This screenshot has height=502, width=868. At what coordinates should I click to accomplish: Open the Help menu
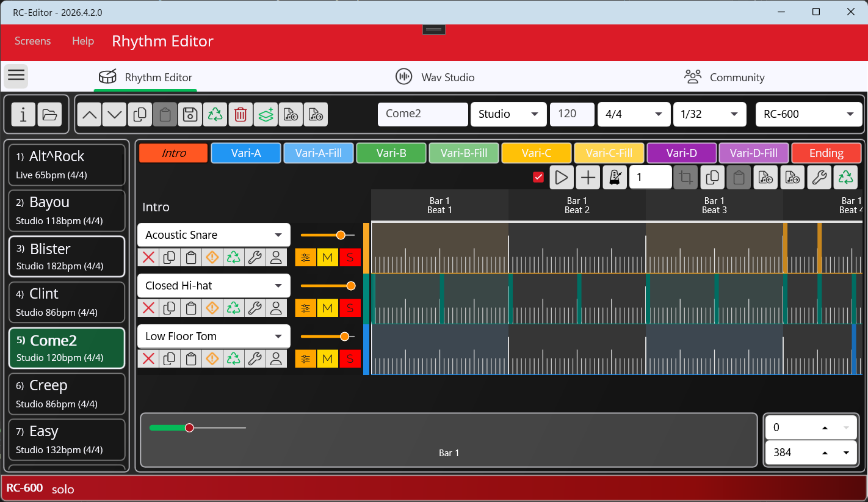pyautogui.click(x=83, y=41)
